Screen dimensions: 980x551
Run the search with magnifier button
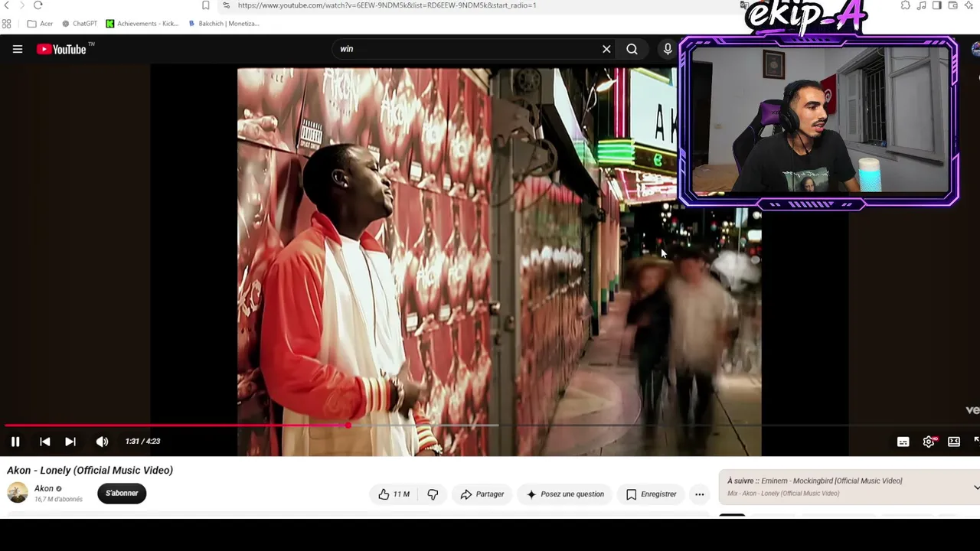632,49
